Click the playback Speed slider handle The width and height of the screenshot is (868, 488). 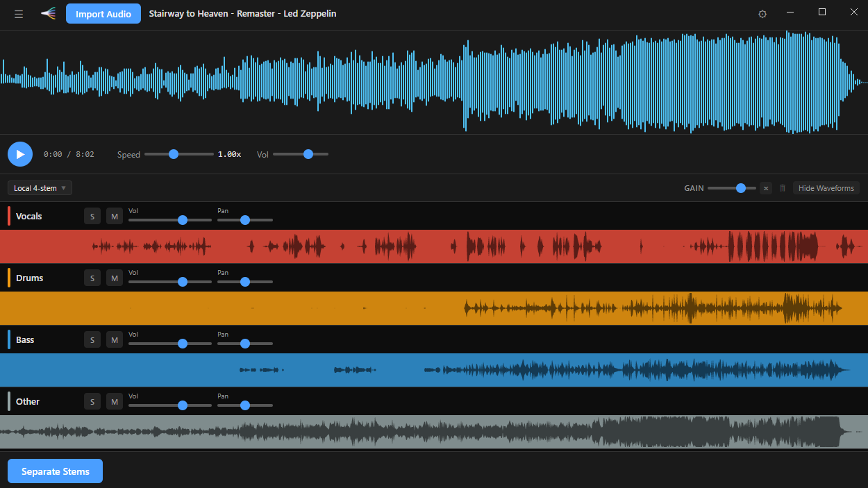point(174,154)
